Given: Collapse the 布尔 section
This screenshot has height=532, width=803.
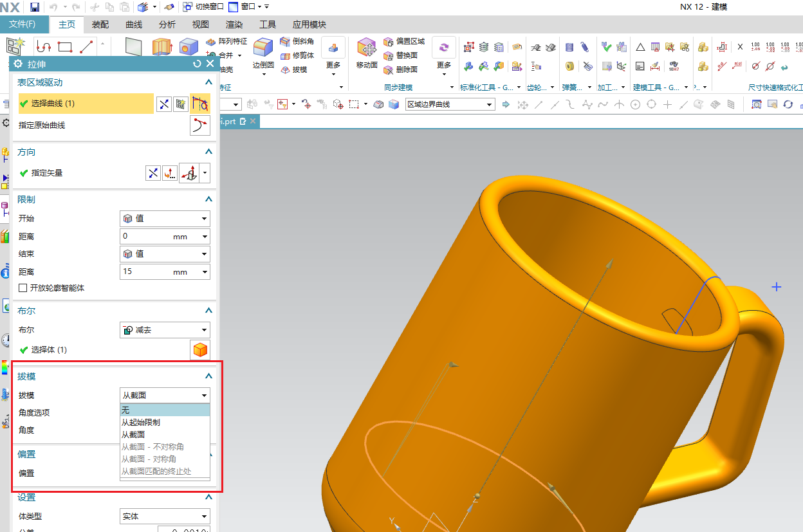Looking at the screenshot, I should click(208, 311).
